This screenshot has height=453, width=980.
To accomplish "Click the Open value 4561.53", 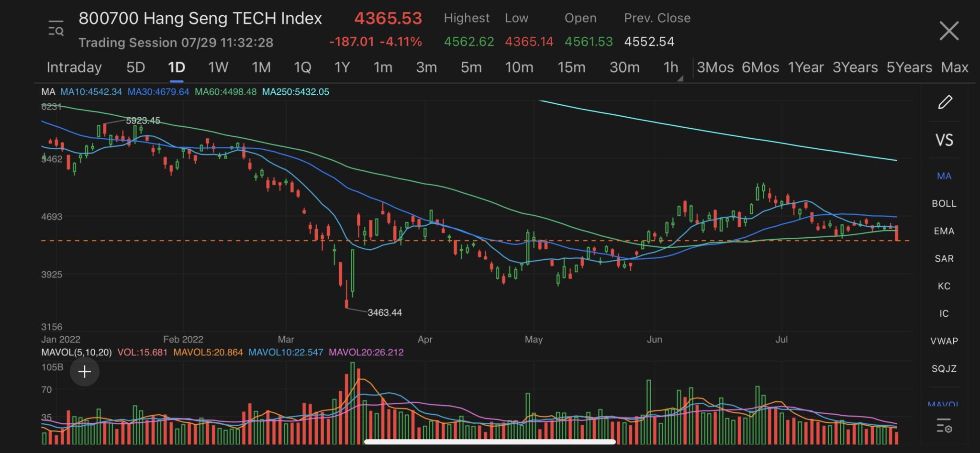I will (589, 42).
